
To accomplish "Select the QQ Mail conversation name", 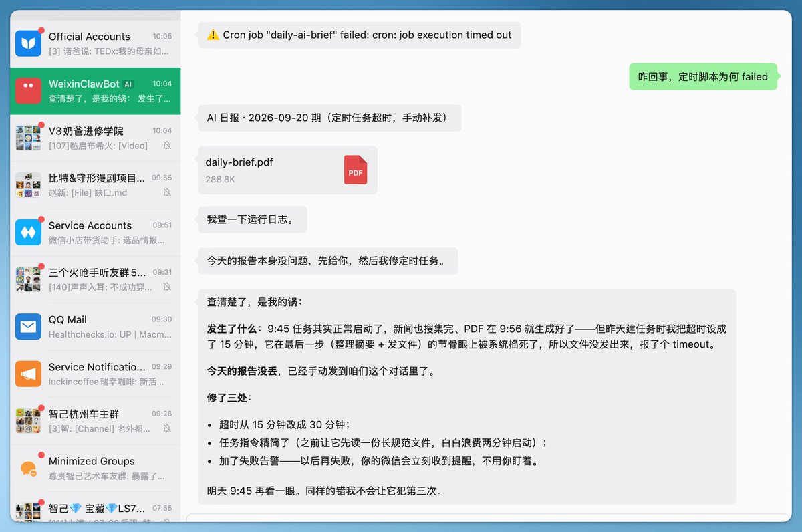I will (x=68, y=319).
